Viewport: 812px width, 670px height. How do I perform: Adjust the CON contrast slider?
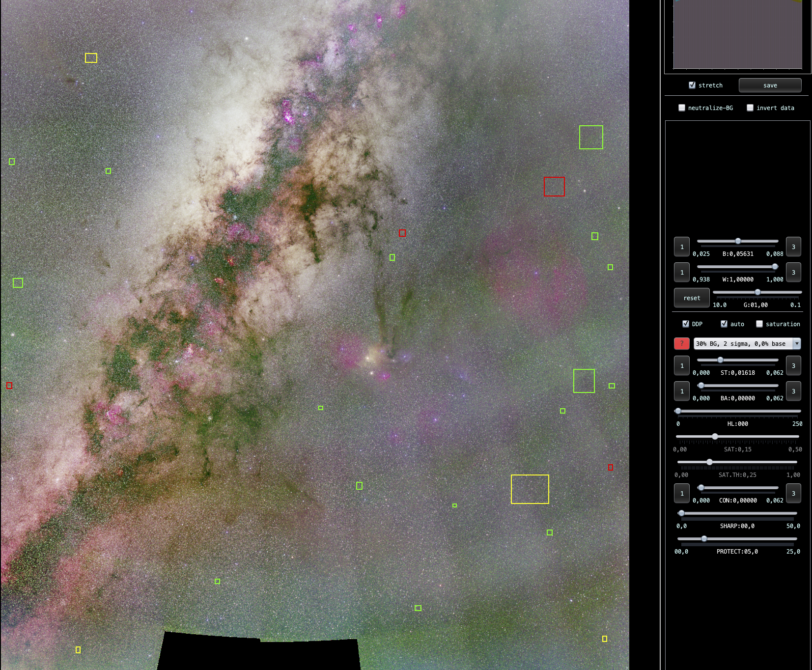701,488
